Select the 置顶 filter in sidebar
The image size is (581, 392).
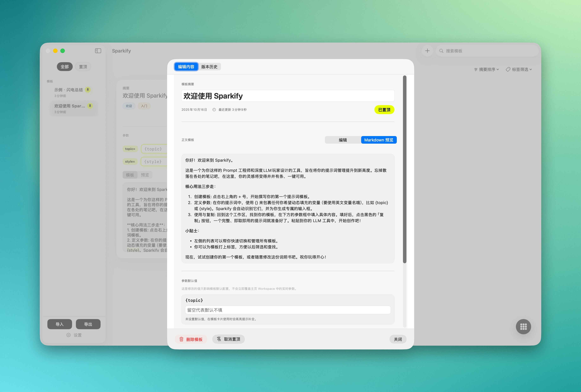pos(83,67)
